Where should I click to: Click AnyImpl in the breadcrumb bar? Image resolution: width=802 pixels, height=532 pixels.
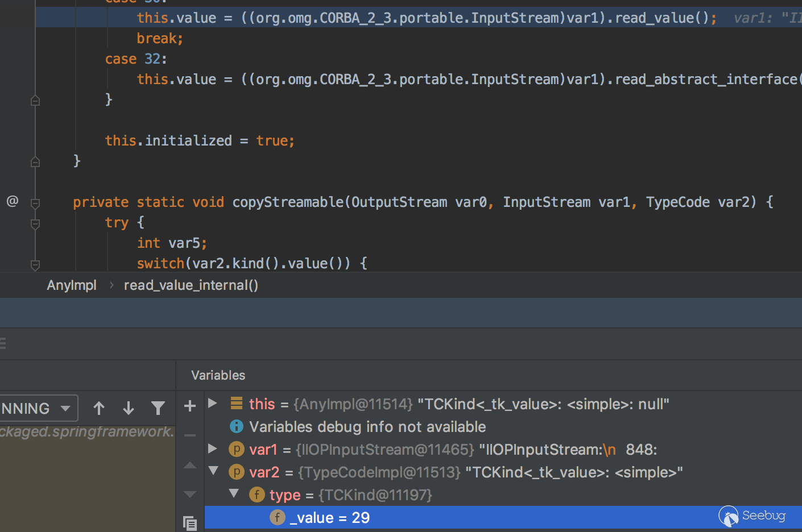[72, 285]
